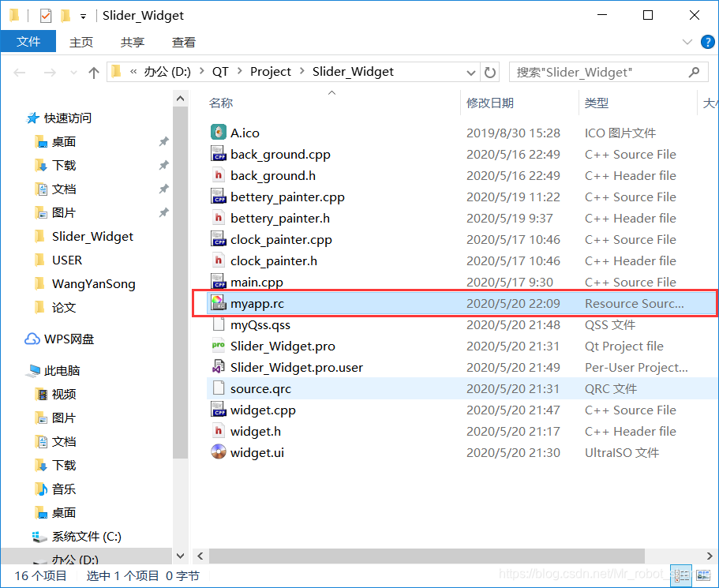The width and height of the screenshot is (719, 588).
Task: Sort by 修改日期 column header
Action: pos(490,103)
